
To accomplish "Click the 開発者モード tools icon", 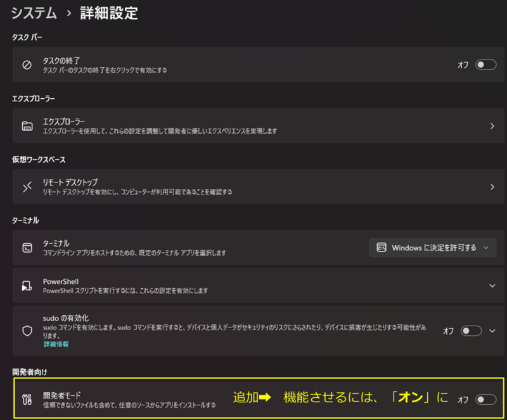I will pos(27,399).
